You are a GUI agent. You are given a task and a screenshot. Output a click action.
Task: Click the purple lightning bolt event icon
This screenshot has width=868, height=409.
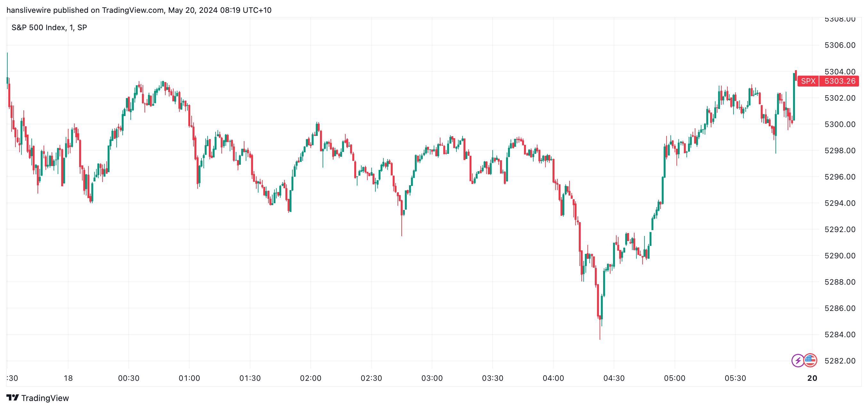click(x=798, y=361)
